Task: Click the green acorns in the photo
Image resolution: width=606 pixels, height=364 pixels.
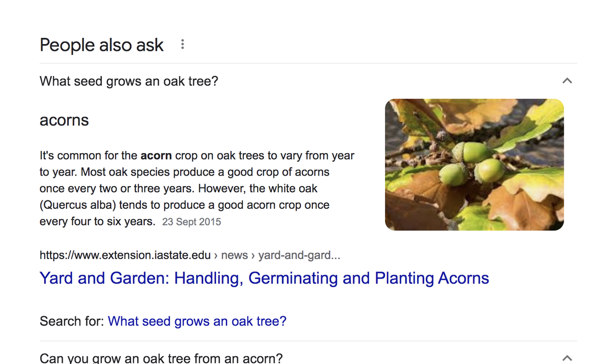Action: coord(472,165)
